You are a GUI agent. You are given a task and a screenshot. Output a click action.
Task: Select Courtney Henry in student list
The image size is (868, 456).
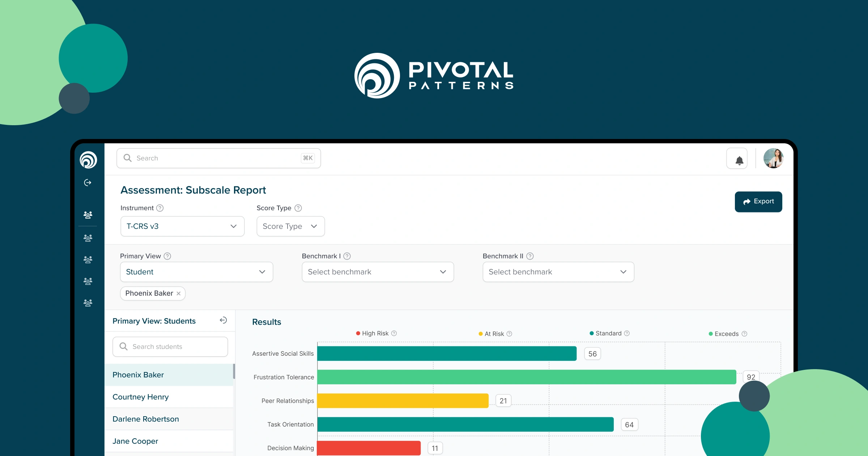coord(141,397)
